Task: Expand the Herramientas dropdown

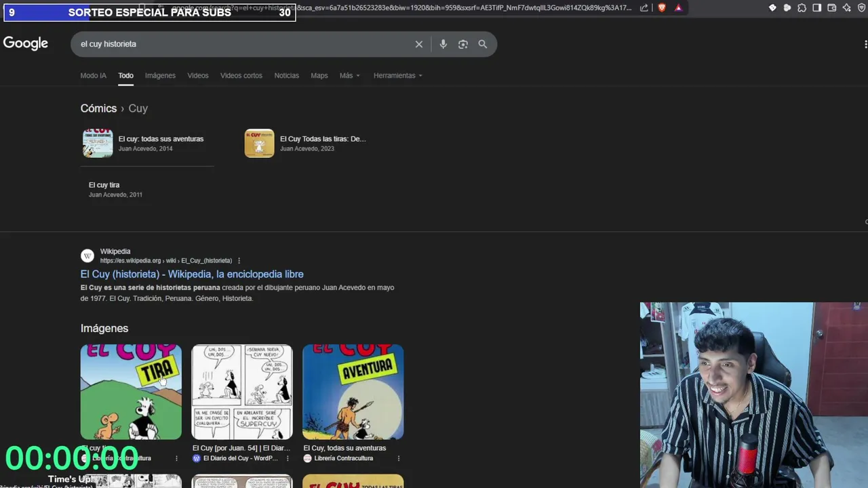Action: [398, 75]
